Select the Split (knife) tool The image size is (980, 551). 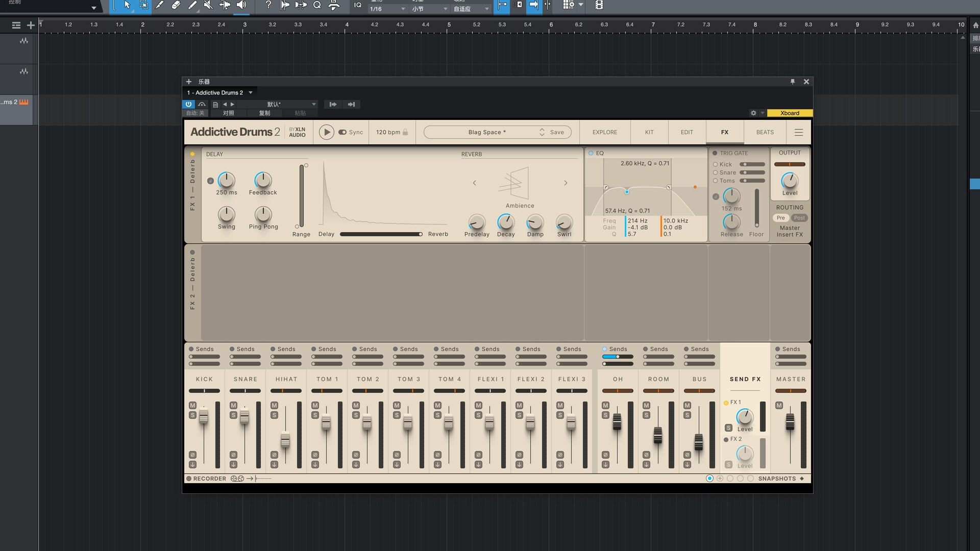[x=160, y=5]
